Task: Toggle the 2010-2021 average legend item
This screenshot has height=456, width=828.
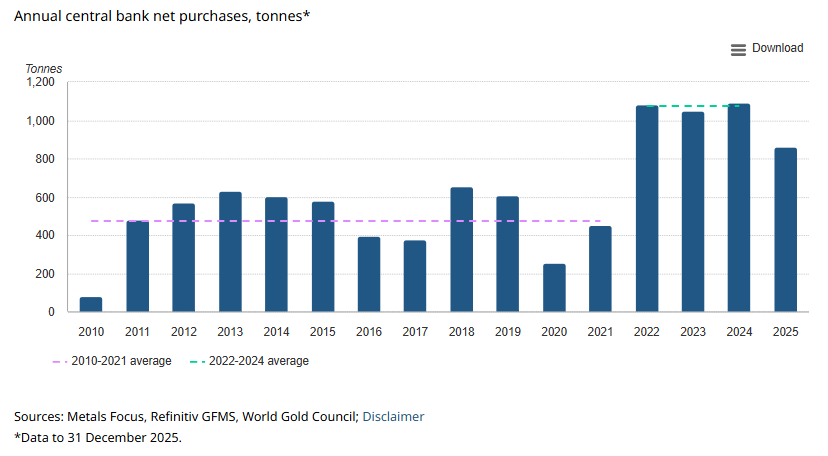Action: click(x=112, y=361)
